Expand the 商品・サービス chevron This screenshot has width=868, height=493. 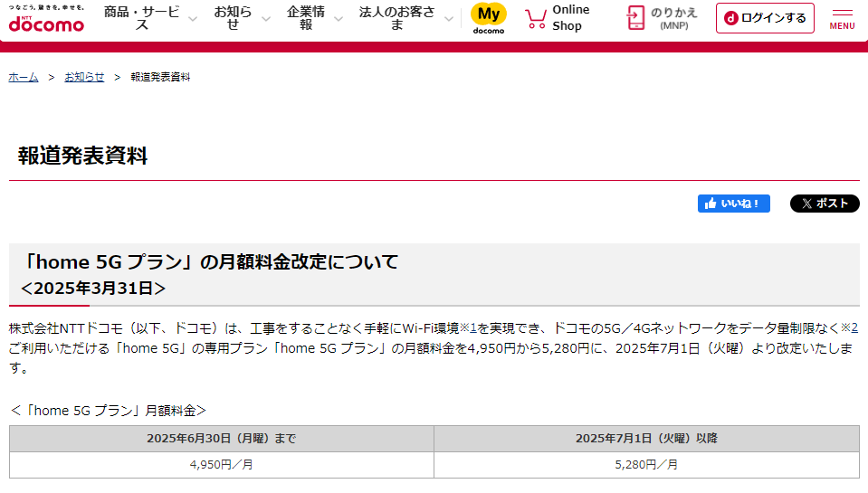[193, 19]
